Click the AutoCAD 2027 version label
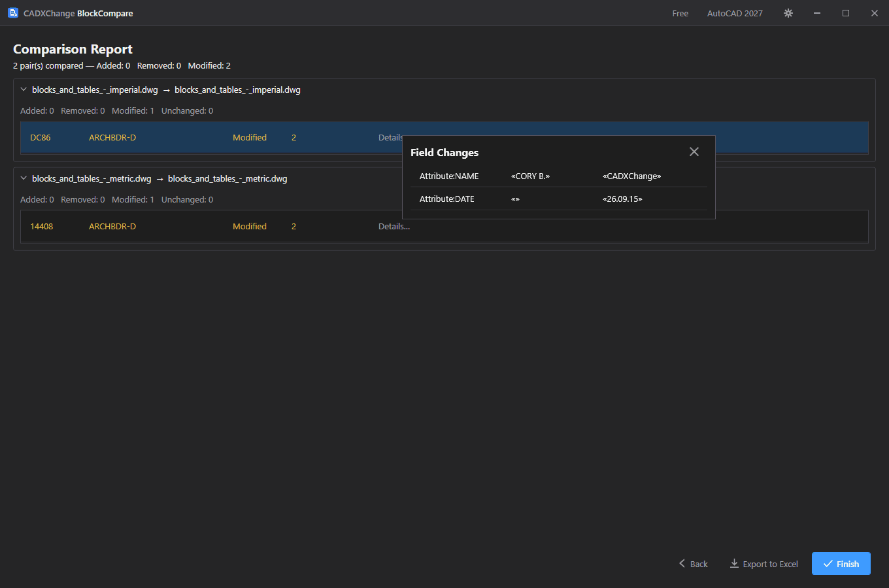 point(735,13)
